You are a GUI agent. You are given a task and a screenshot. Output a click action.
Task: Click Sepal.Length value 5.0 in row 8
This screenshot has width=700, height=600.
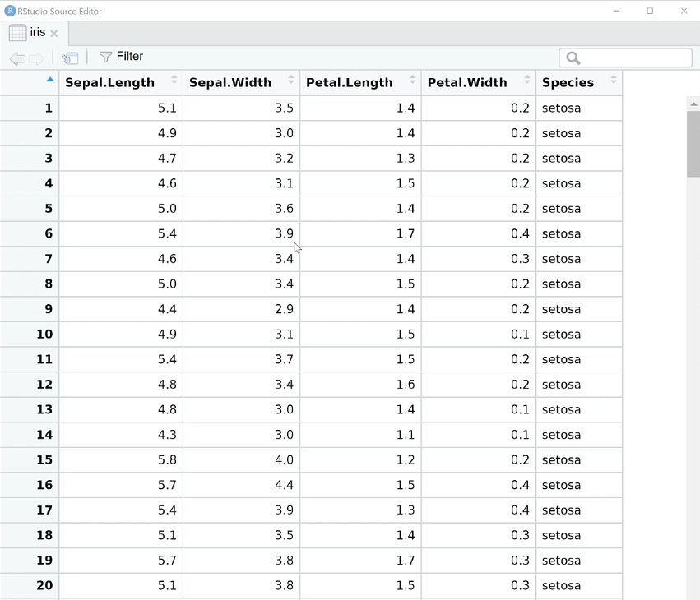167,284
